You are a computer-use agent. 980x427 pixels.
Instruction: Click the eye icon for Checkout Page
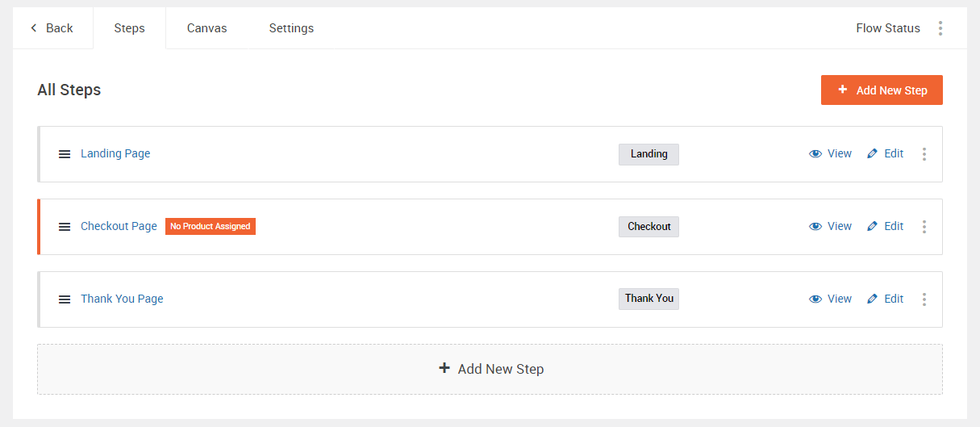tap(815, 226)
